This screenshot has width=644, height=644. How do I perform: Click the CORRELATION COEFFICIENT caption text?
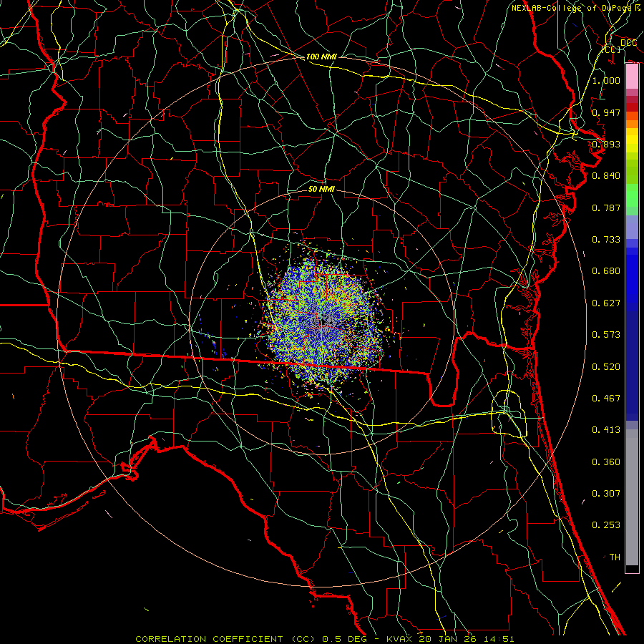point(209,639)
